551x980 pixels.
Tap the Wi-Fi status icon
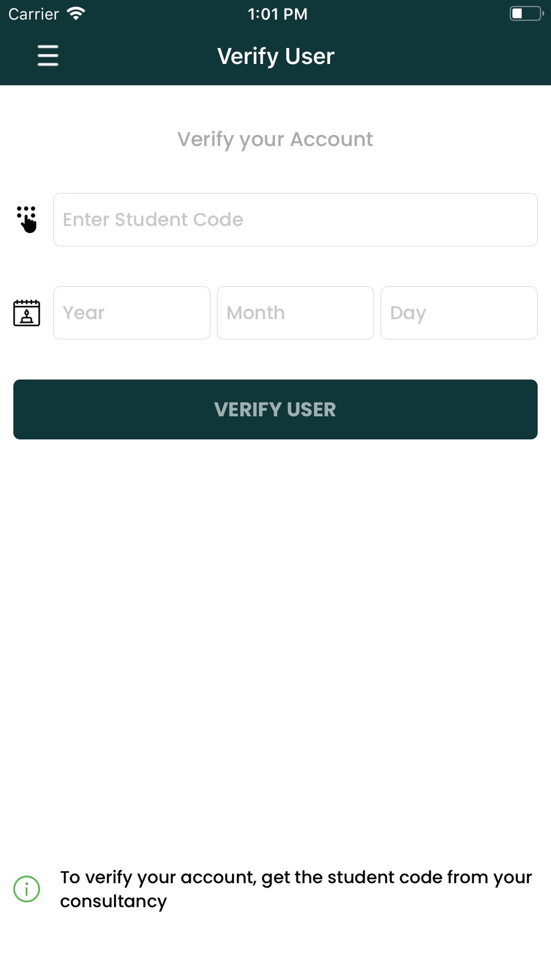[76, 13]
